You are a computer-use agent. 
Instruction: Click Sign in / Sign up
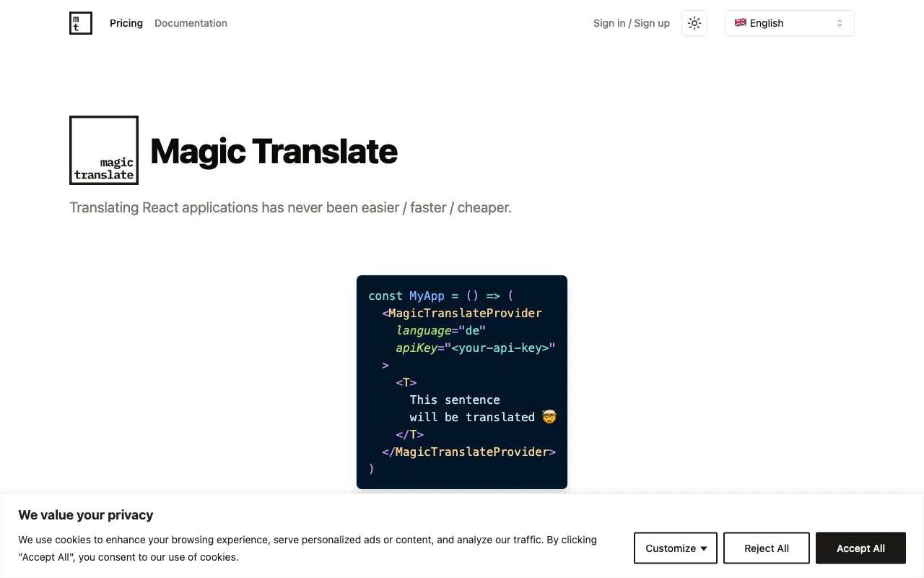click(x=632, y=23)
